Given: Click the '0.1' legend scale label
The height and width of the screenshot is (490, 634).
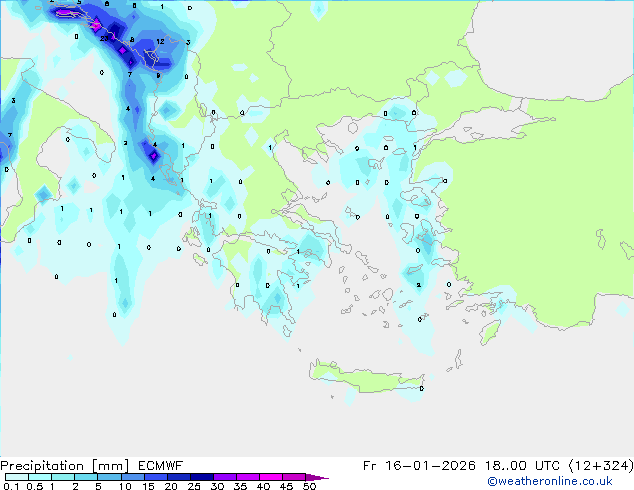Looking at the screenshot, I should point(11,486).
